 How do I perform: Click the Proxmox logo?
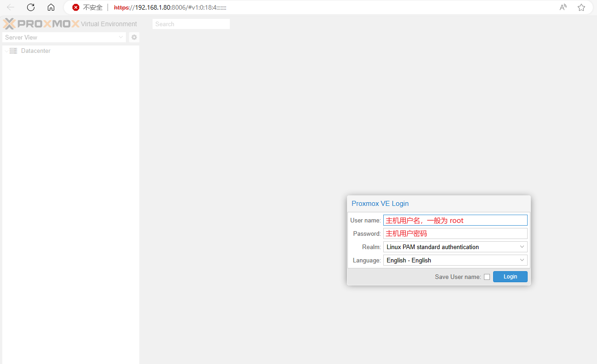pos(41,24)
